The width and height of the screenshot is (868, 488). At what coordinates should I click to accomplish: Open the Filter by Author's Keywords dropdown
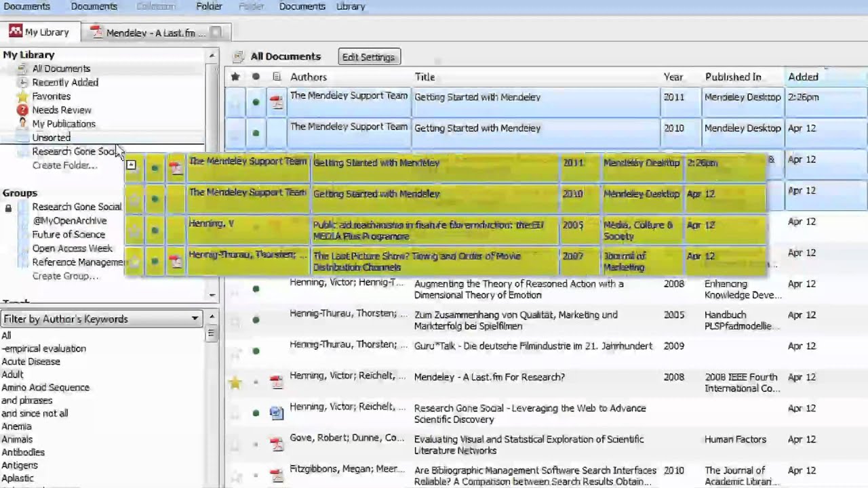point(102,319)
